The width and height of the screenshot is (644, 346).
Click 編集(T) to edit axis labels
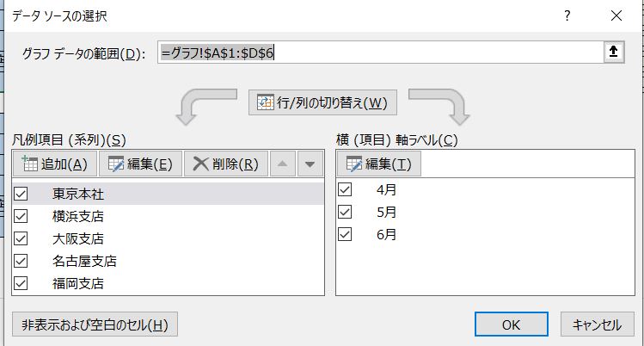point(378,164)
